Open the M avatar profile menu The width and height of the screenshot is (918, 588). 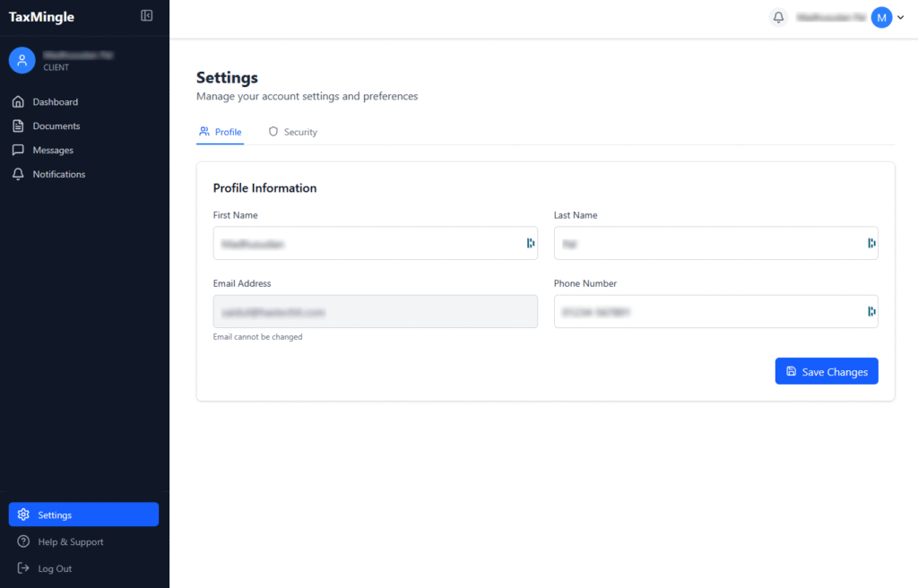[881, 17]
